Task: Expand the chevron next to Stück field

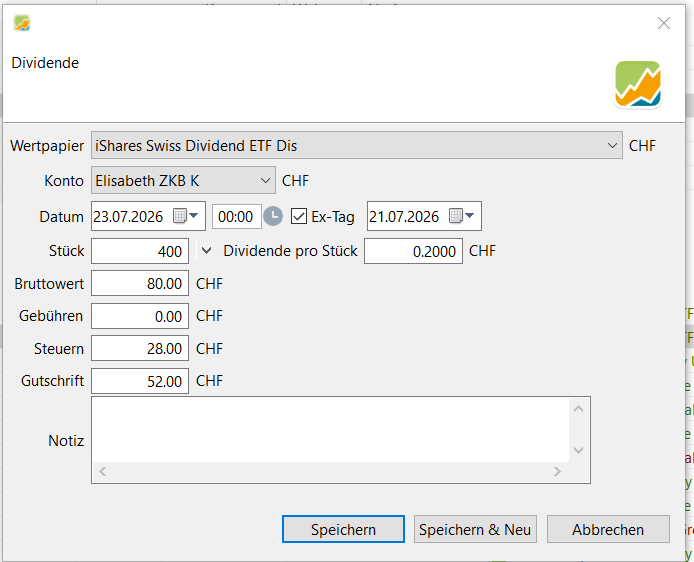Action: pyautogui.click(x=206, y=251)
